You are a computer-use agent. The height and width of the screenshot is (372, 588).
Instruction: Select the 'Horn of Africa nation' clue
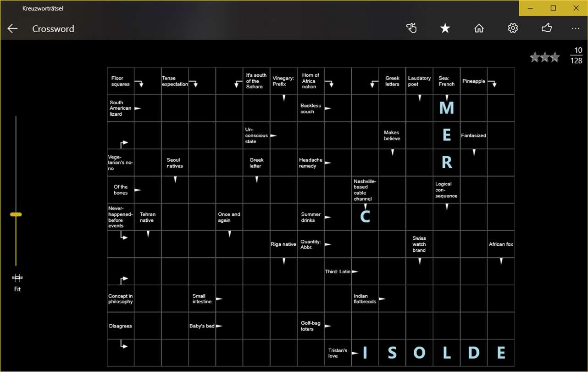coord(311,81)
